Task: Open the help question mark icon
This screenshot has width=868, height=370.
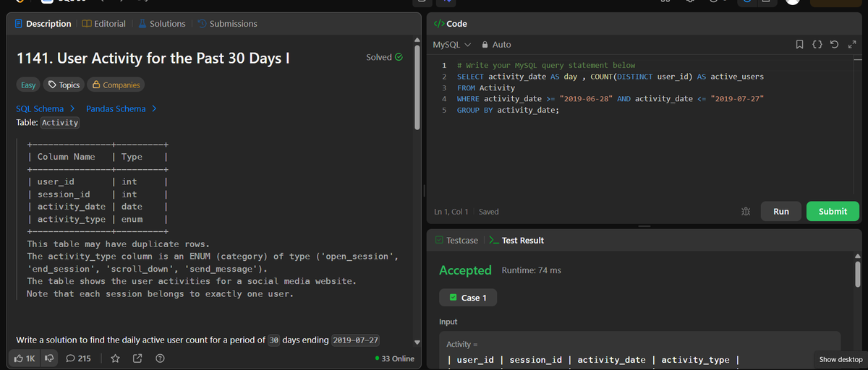Action: point(159,358)
